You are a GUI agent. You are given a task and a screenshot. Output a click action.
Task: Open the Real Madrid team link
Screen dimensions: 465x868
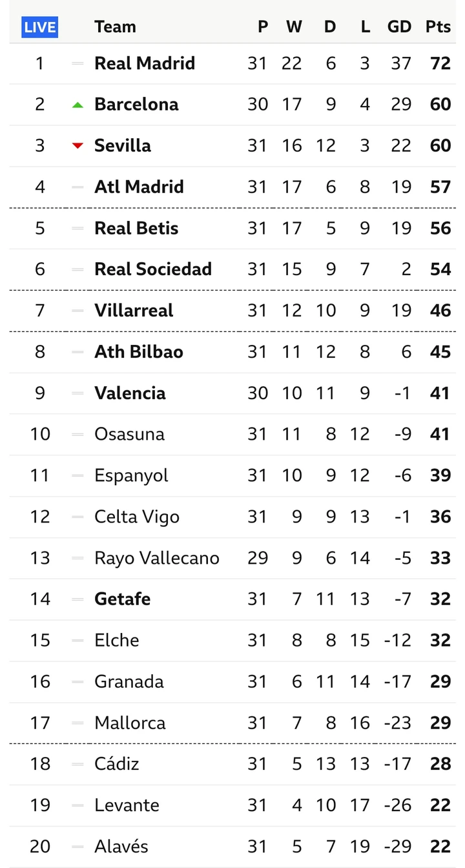tap(145, 63)
